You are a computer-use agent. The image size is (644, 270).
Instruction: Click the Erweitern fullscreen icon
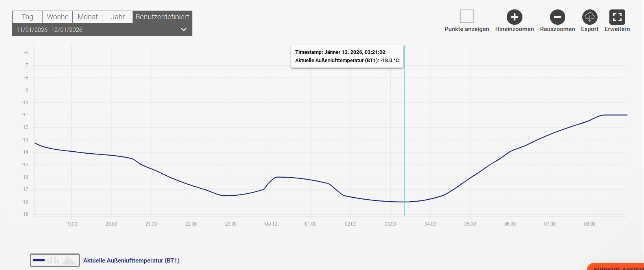pos(617,17)
